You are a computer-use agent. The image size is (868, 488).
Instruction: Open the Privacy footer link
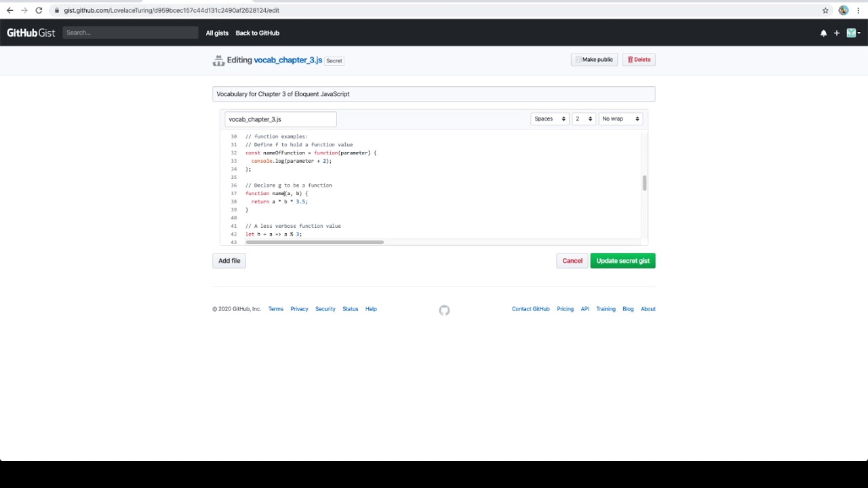click(299, 309)
